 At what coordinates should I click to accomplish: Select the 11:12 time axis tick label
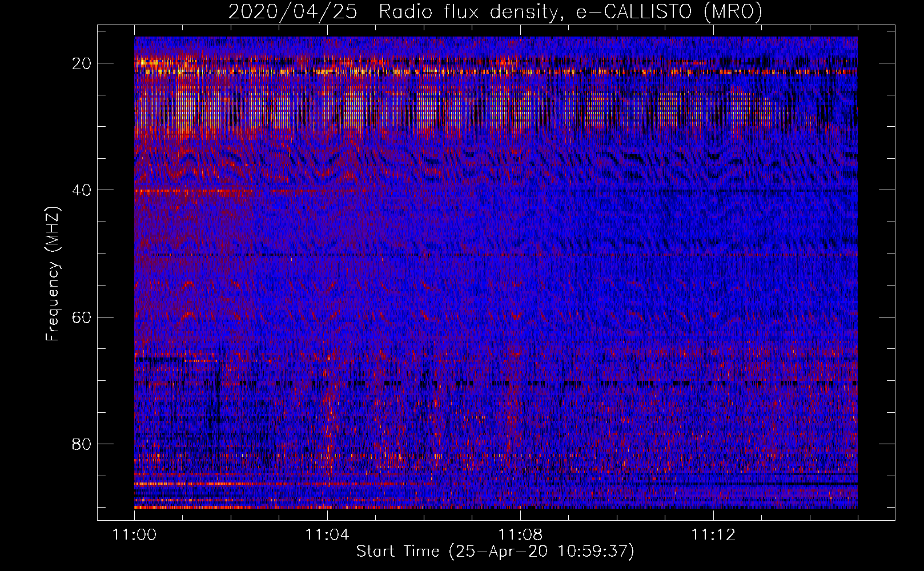713,534
